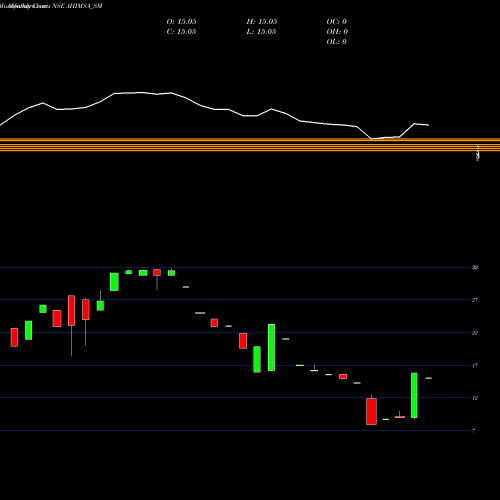
Task: Select the open value O: 15.05
Action: pyautogui.click(x=181, y=22)
